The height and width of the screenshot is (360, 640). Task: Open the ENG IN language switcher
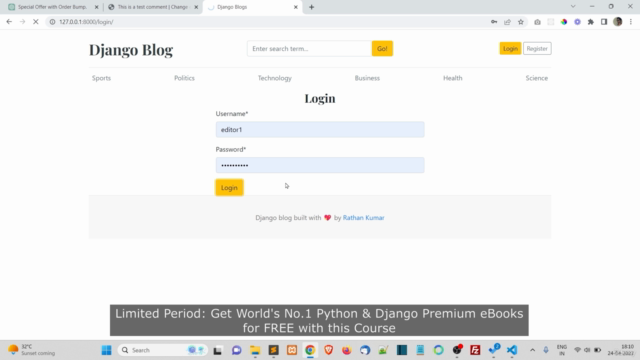point(562,350)
